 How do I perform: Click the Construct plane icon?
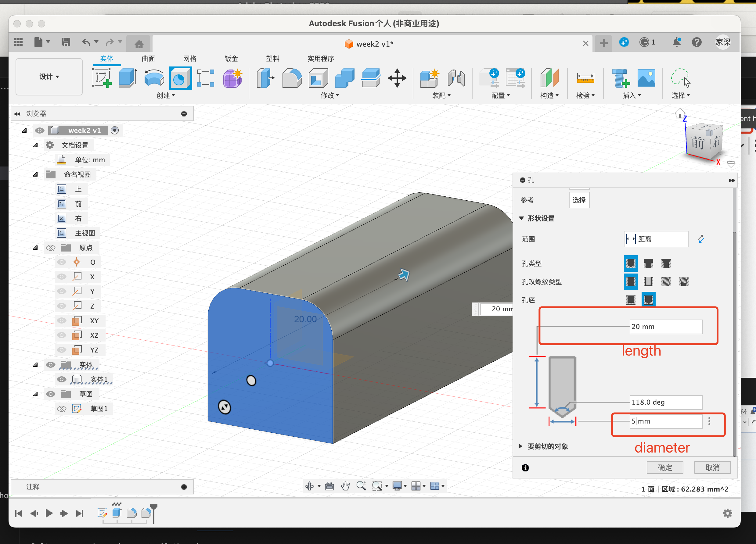(549, 78)
